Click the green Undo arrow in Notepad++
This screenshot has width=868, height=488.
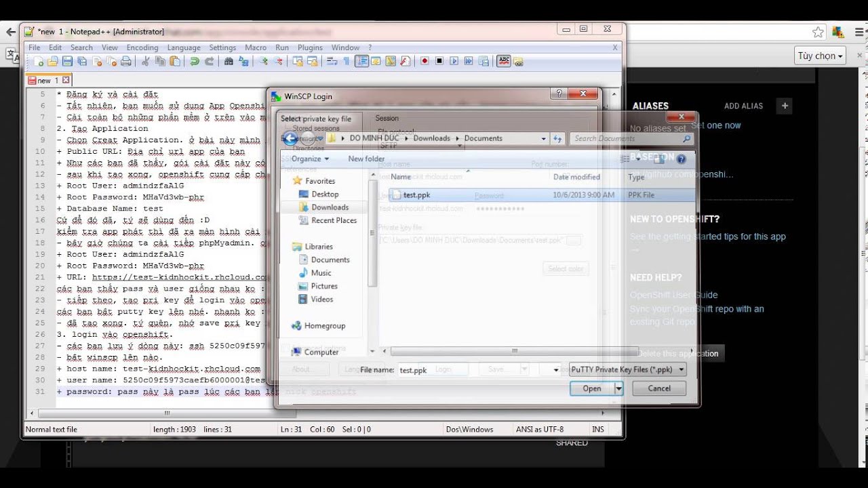pyautogui.click(x=195, y=61)
